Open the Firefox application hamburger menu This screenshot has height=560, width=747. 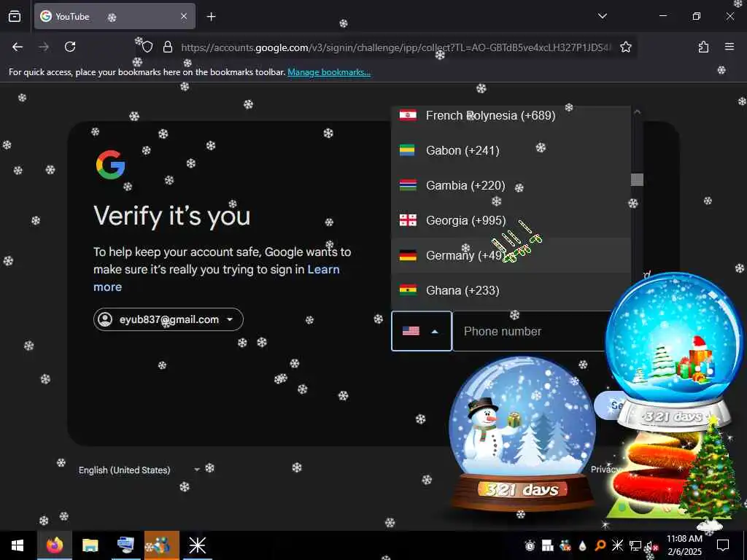point(729,47)
